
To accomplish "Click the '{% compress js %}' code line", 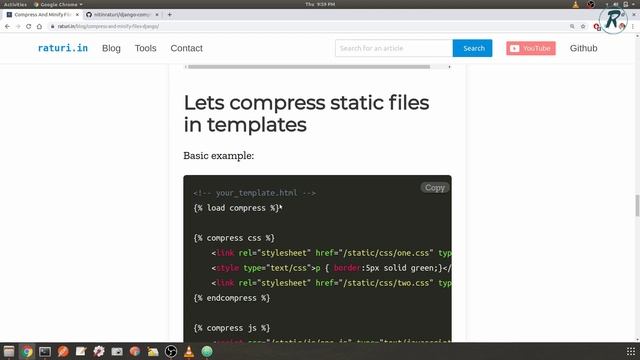I will pyautogui.click(x=231, y=328).
